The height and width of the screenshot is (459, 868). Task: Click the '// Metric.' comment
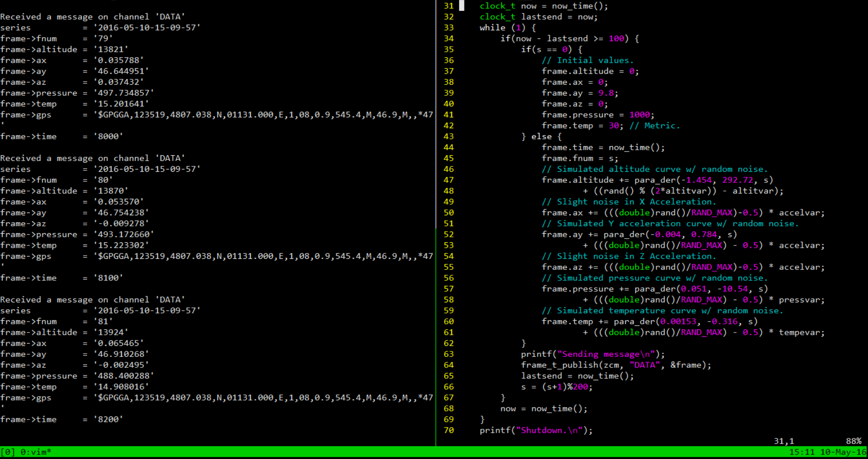pos(655,126)
